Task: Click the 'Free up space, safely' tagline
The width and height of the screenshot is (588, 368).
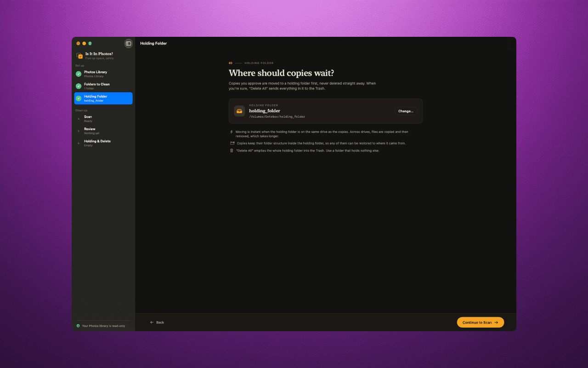Action: tap(99, 58)
